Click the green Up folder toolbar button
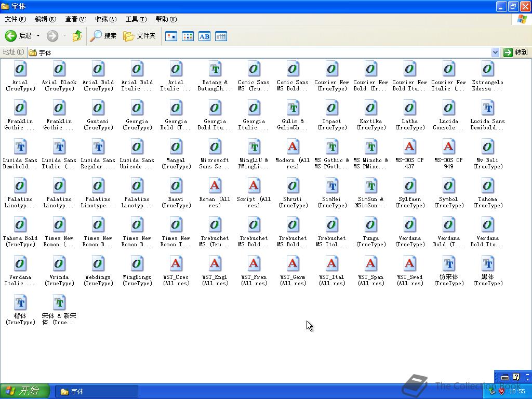 pyautogui.click(x=77, y=36)
